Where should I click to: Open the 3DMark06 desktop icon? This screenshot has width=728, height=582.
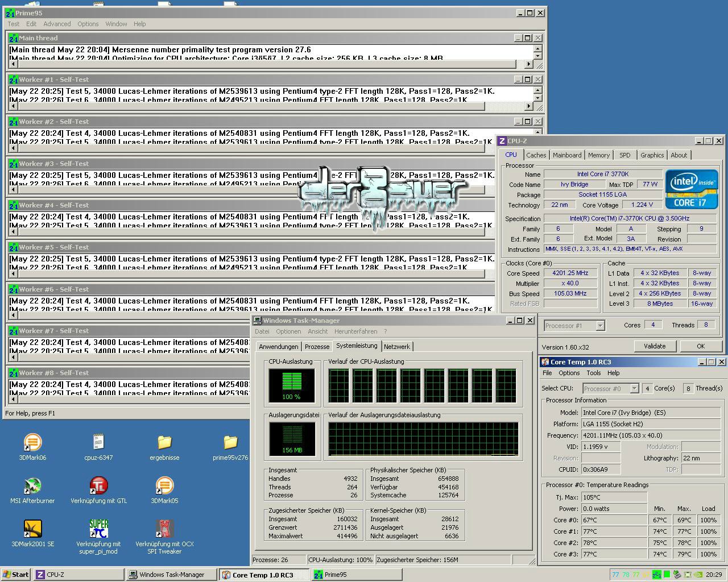[32, 443]
